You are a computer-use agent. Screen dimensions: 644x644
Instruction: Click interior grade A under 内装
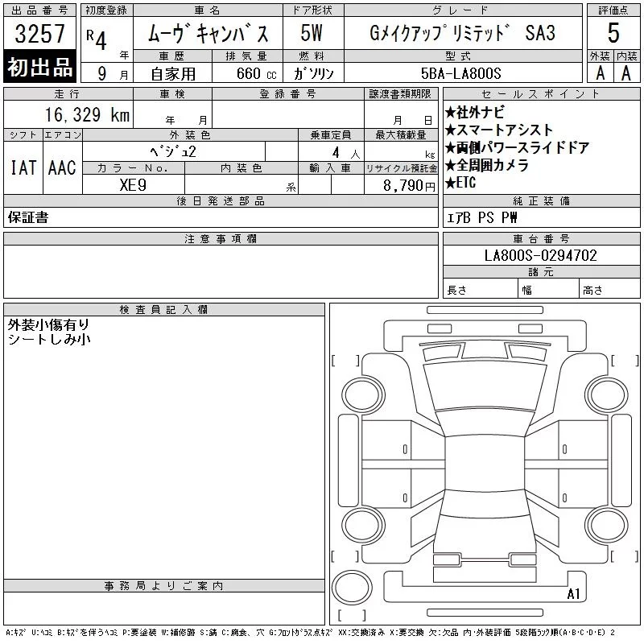[626, 73]
